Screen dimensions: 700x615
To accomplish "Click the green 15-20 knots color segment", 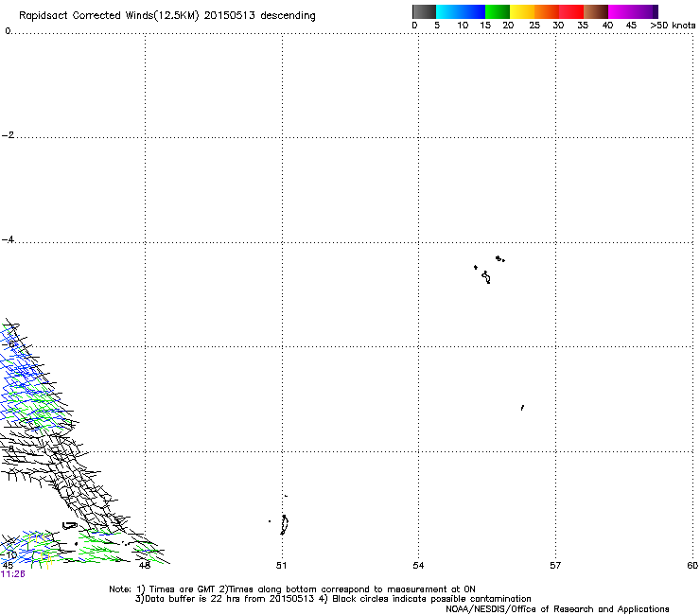I will [x=498, y=11].
